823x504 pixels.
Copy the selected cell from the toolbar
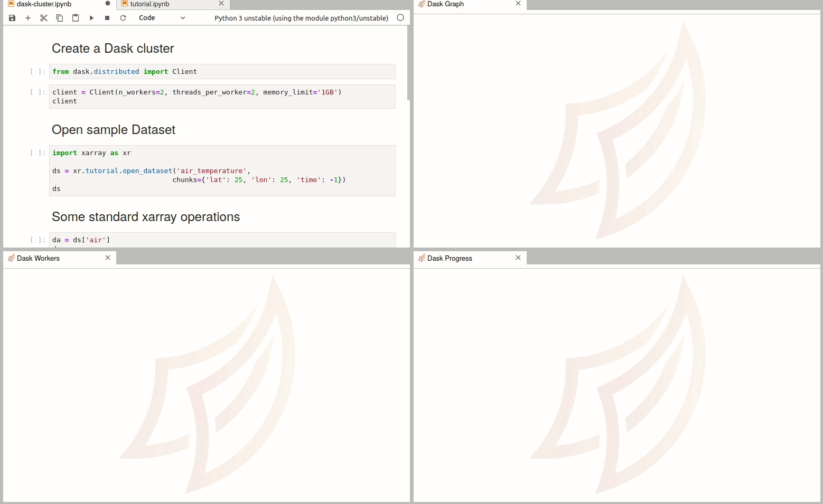click(x=60, y=18)
